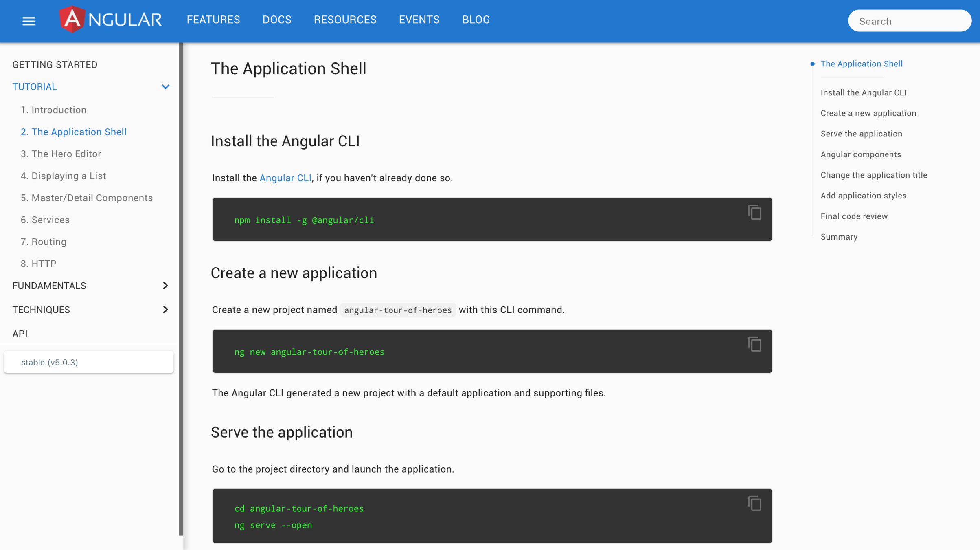Select the Routing tutorial step
Viewport: 980px width, 550px height.
click(44, 242)
